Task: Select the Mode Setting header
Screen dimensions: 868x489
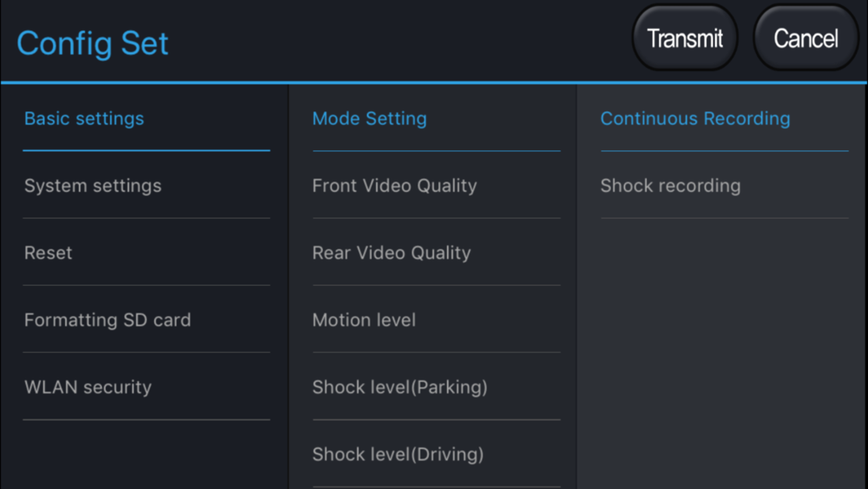Action: coord(369,119)
